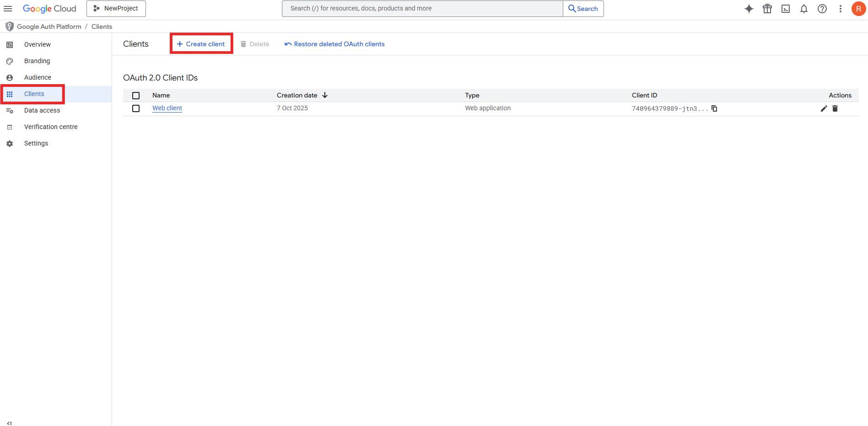Open the more options three-dot menu
Screen dimensions: 868x426
[840, 9]
